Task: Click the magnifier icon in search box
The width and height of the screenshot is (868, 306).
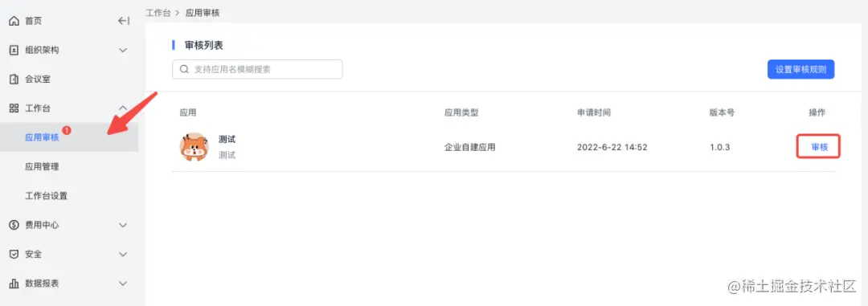Action: [x=184, y=70]
